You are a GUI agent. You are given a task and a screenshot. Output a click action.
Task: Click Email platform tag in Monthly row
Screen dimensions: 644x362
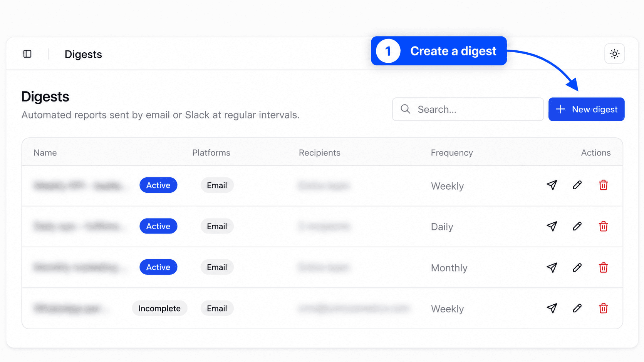click(x=217, y=267)
